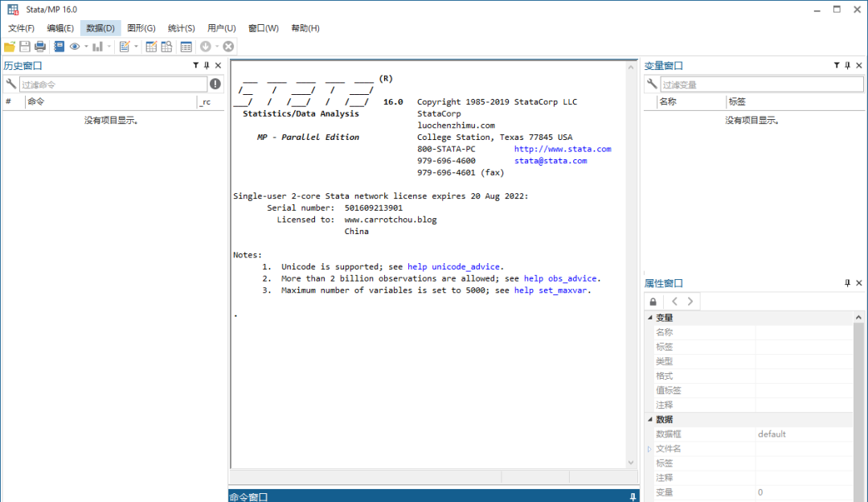Click the results window scroll down arrow
Screen dimensions: 868x502
click(x=631, y=463)
